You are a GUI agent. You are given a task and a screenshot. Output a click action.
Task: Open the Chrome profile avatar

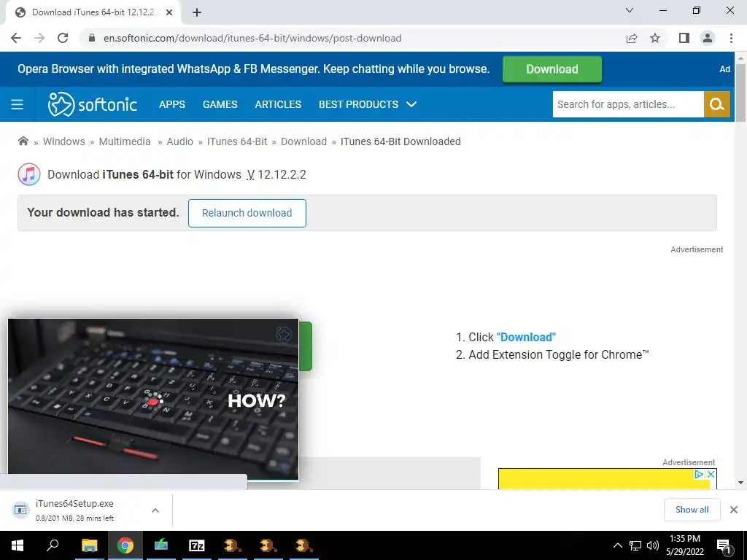(708, 38)
